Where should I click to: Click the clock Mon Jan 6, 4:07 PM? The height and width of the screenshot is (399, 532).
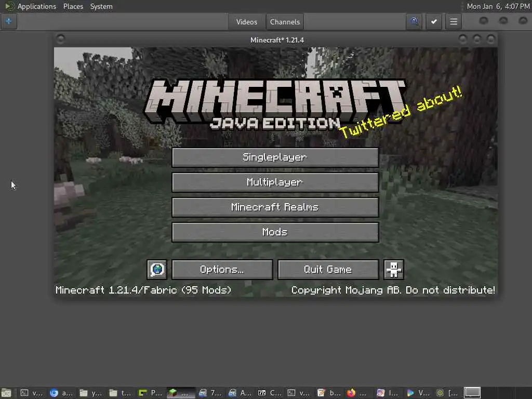click(x=498, y=6)
